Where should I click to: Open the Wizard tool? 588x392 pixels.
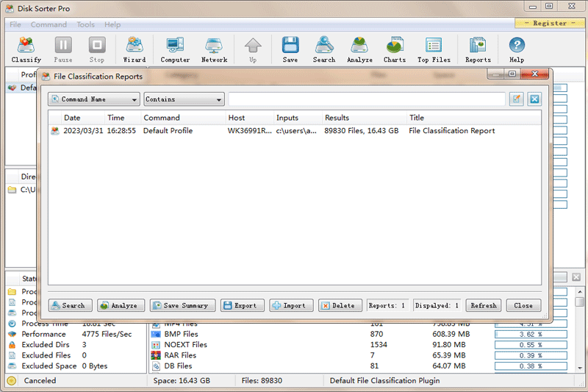[x=134, y=49]
